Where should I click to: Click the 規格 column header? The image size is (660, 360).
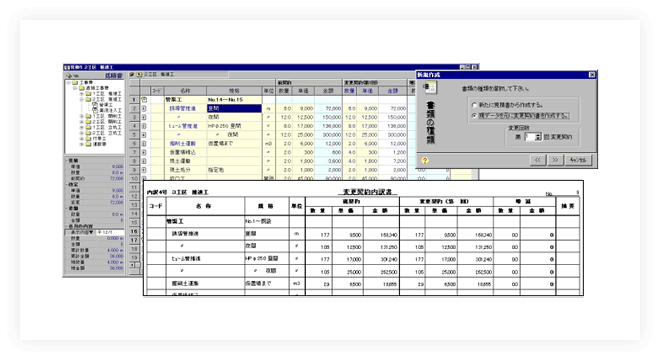[234, 91]
